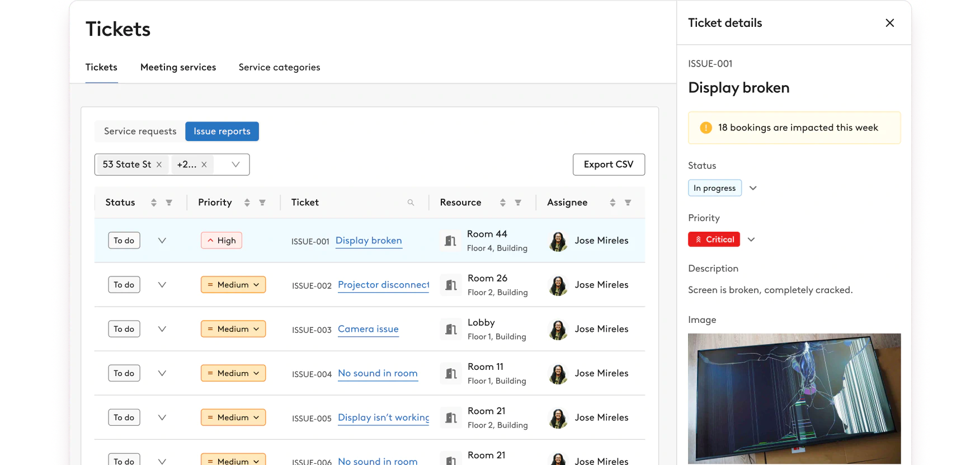Image resolution: width=980 pixels, height=465 pixels.
Task: Sort the Priority column
Action: 247,203
